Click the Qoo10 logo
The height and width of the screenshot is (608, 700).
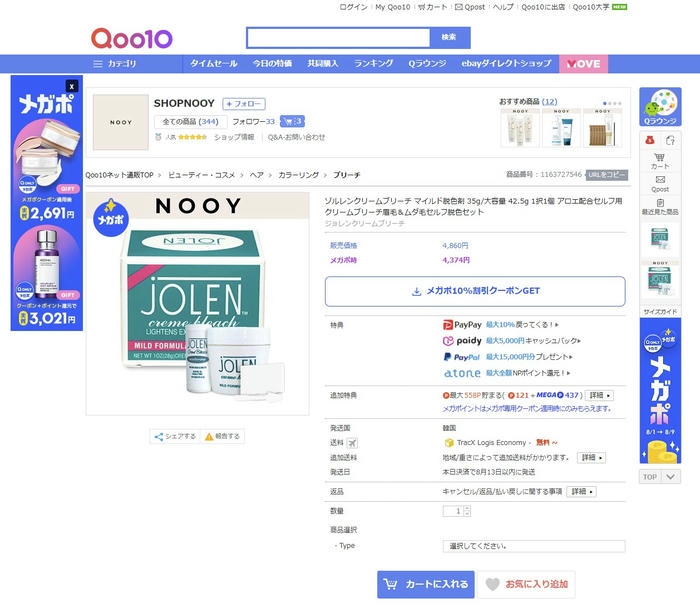[132, 38]
